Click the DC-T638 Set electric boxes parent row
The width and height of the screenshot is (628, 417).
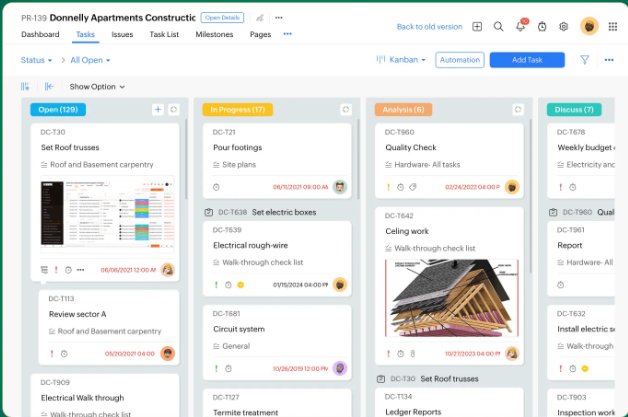tap(260, 212)
